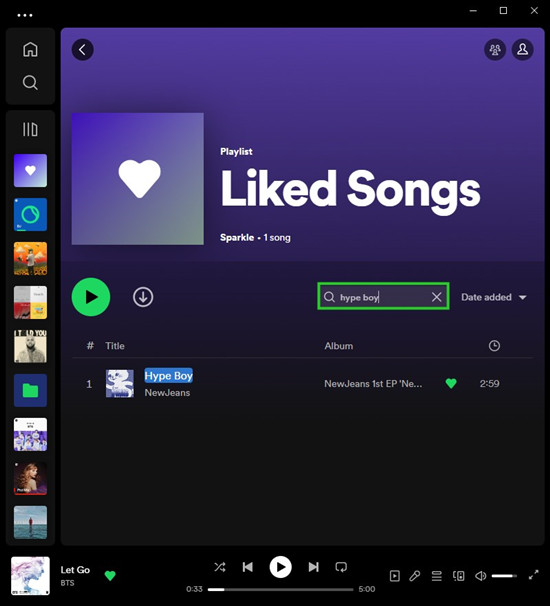Skip to the previous track
The image size is (550, 606).
tap(247, 567)
